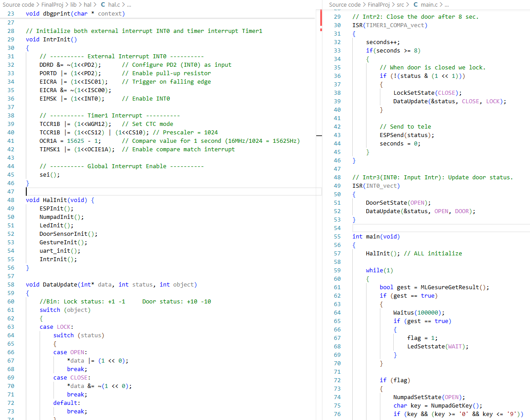Expand the ellipsis breadcrumb after main.c

(446, 4)
